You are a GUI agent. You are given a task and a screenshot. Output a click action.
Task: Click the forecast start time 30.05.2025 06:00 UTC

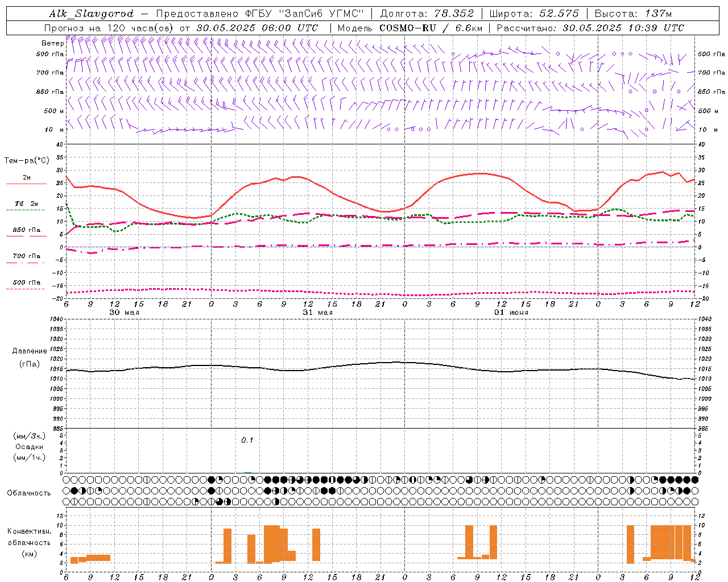pos(257,28)
